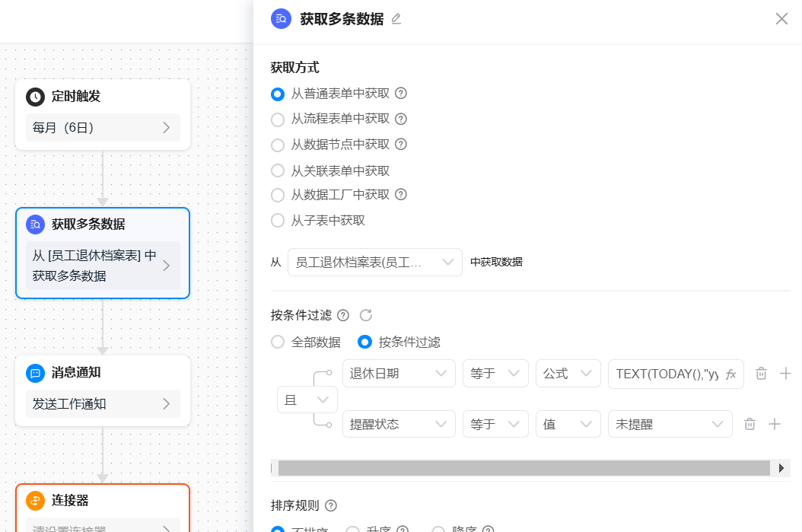Viewport: 802px width, 532px height.
Task: Select the 消息通知 node title
Action: 75,372
